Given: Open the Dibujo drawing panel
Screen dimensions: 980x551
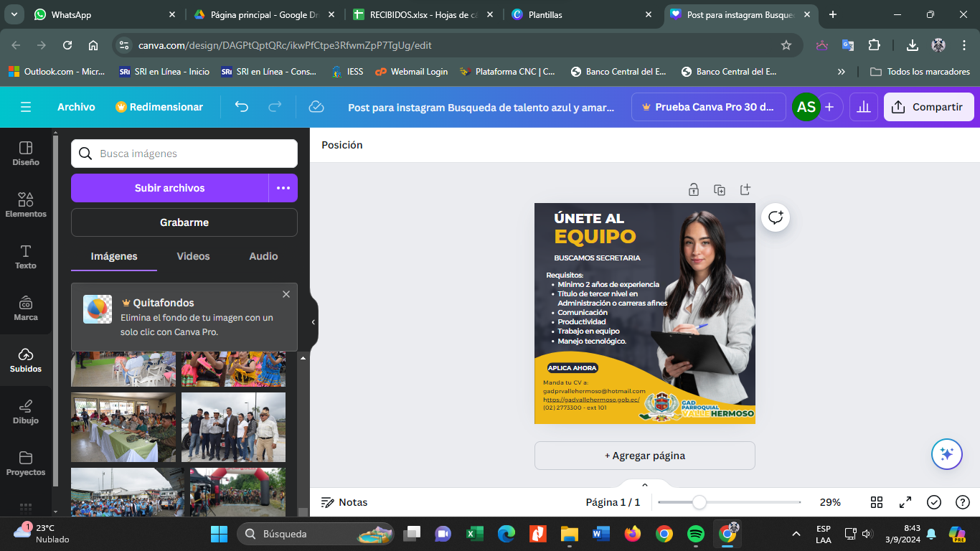Looking at the screenshot, I should pyautogui.click(x=26, y=411).
